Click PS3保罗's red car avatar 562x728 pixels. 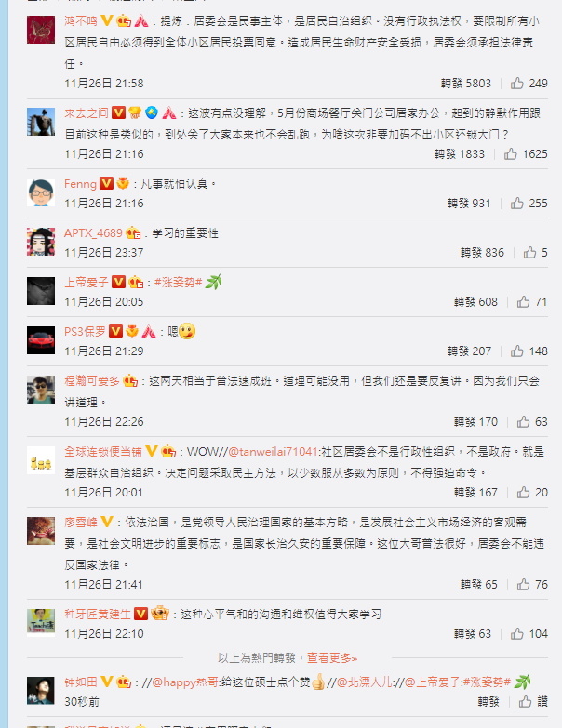(x=41, y=340)
